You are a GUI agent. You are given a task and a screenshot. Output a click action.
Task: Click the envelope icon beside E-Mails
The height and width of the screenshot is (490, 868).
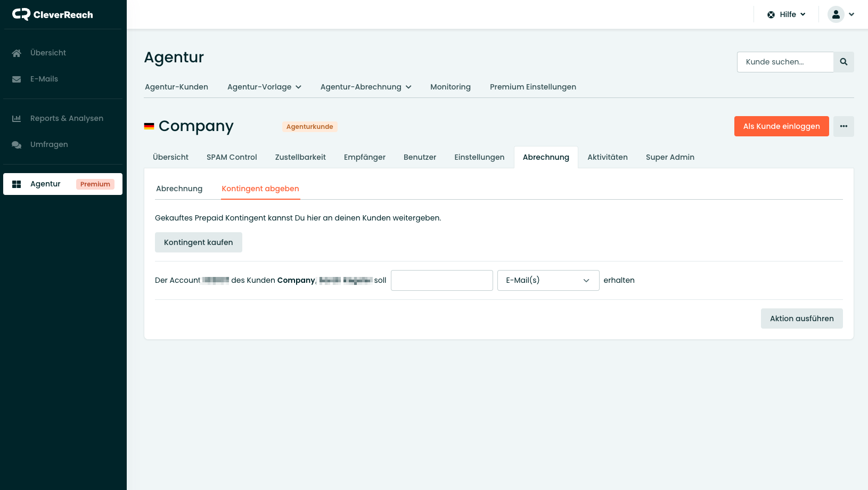click(17, 79)
